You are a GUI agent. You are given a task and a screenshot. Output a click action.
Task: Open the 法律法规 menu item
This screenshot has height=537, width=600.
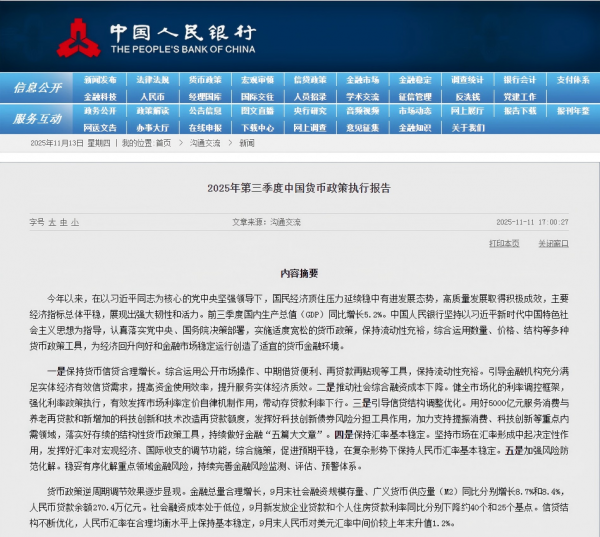click(153, 80)
